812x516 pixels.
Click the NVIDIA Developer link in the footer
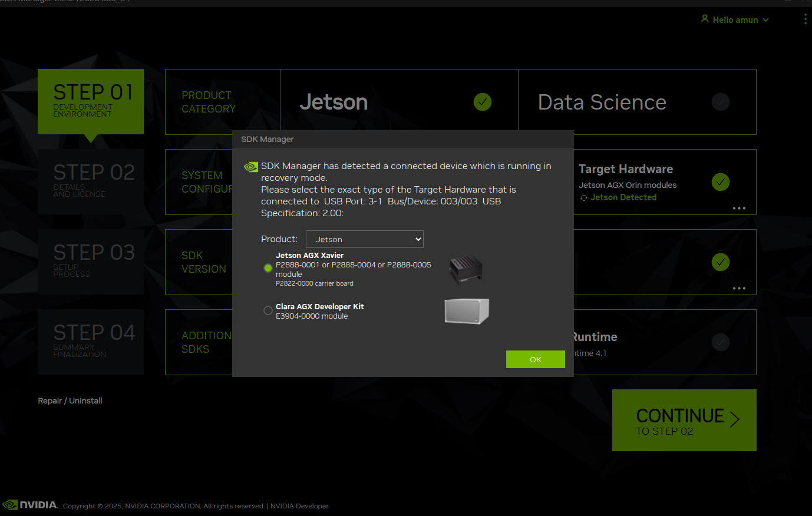(x=299, y=506)
